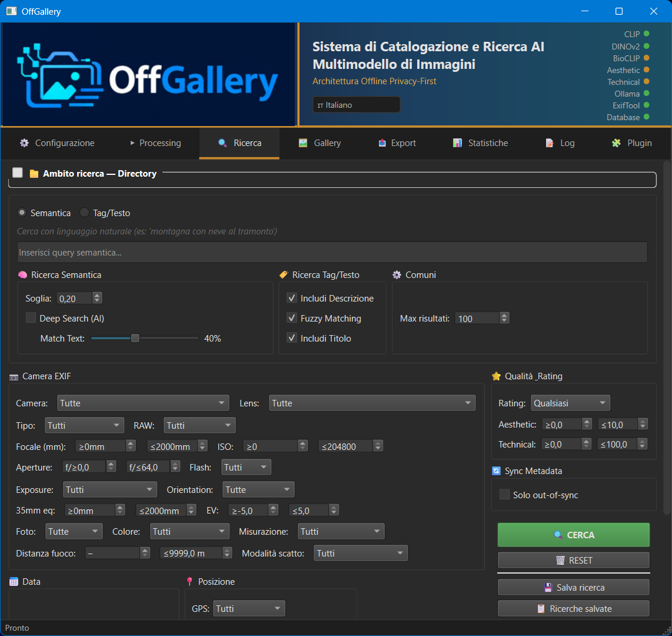Uncheck Includi Descrizione

(x=292, y=298)
